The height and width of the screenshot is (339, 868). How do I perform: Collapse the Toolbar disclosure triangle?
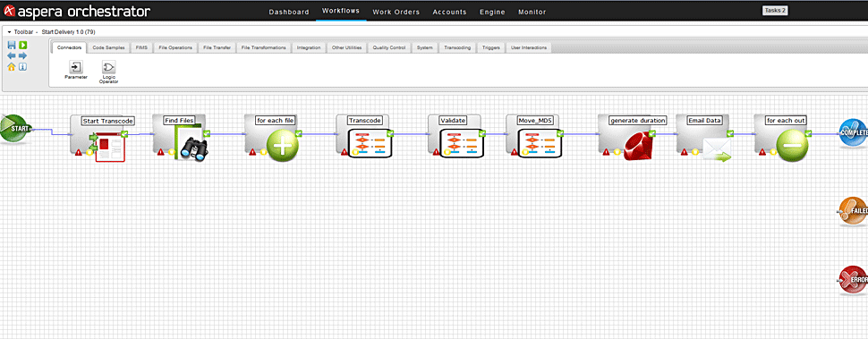[x=10, y=32]
